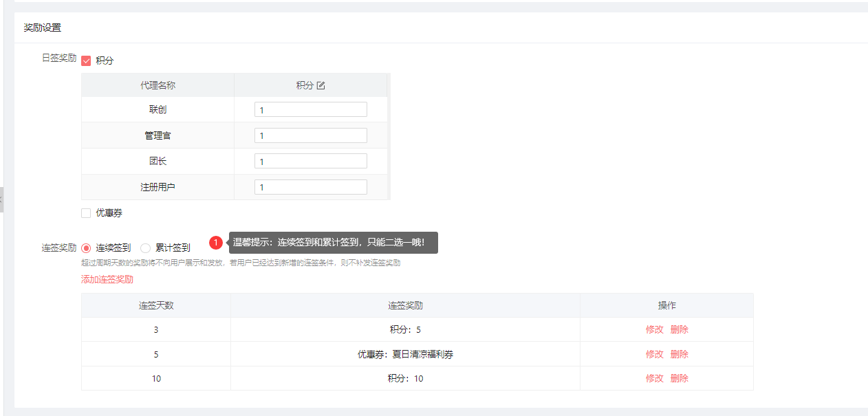This screenshot has width=868, height=416.
Task: Click 修改 for the 3-day reward row
Action: pos(654,329)
